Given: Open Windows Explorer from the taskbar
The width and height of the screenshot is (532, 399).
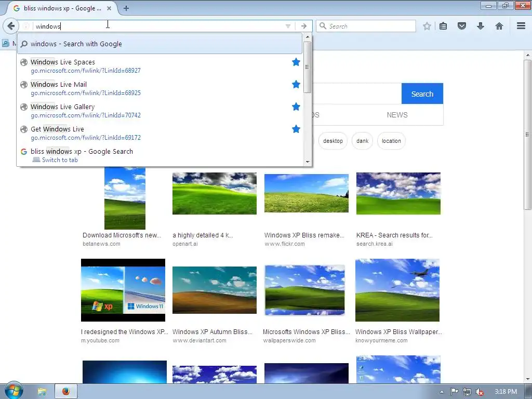Looking at the screenshot, I should [42, 392].
